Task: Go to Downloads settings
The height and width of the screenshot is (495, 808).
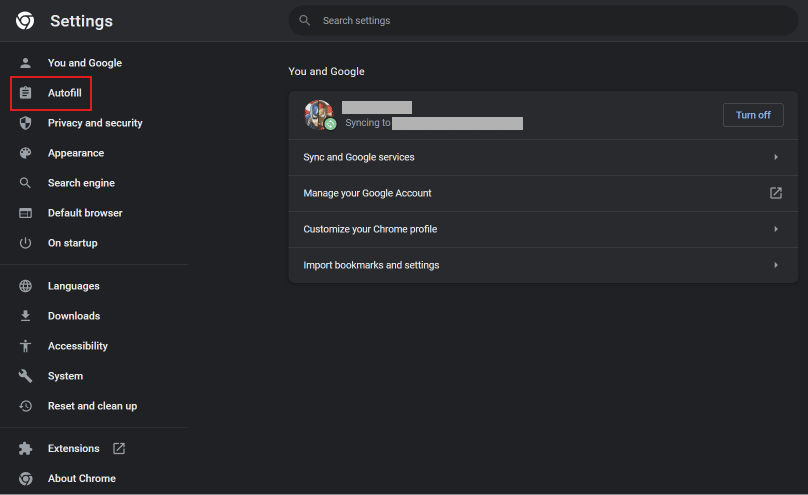Action: point(74,316)
